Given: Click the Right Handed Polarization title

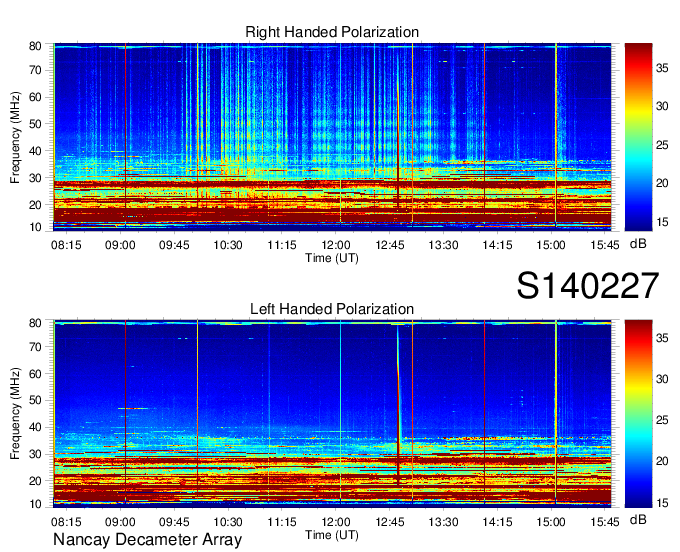Looking at the screenshot, I should pyautogui.click(x=332, y=32).
